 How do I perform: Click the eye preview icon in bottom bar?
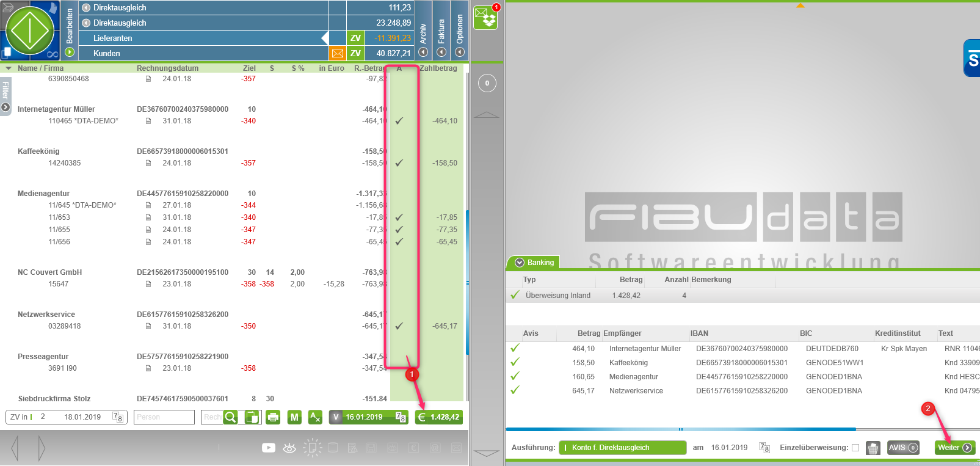pos(289,448)
